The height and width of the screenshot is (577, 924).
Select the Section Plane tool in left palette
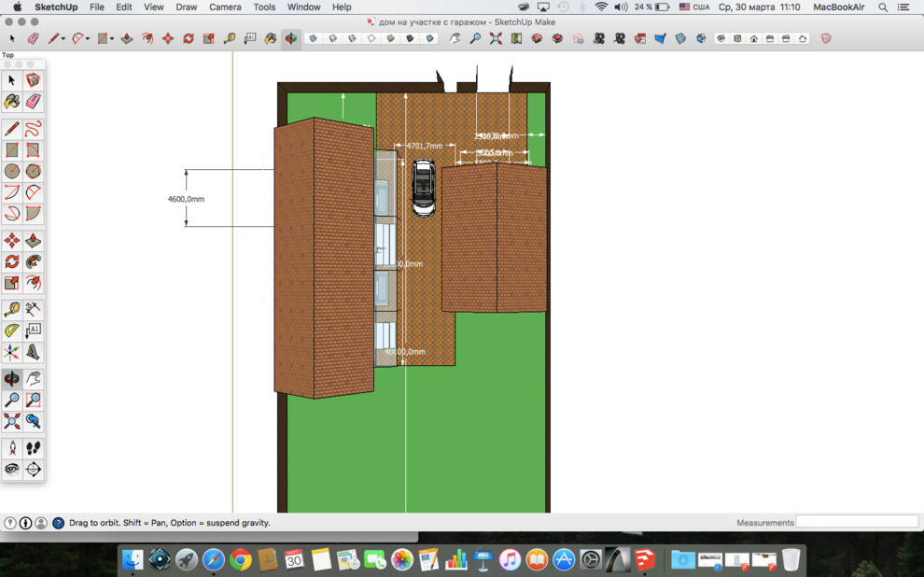click(34, 470)
